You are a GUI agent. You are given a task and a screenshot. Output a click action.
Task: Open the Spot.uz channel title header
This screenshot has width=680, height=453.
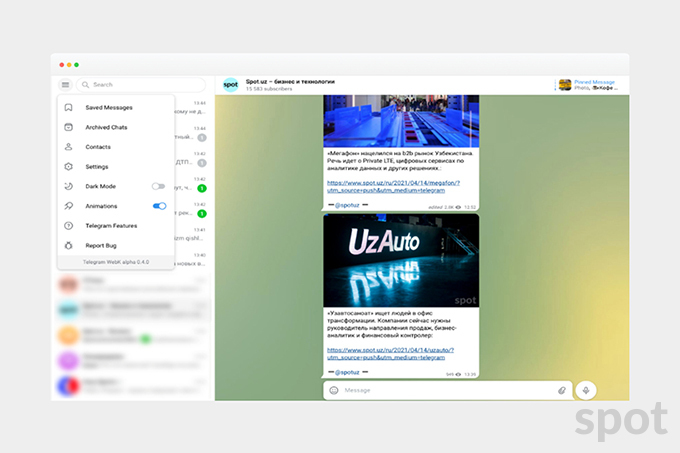(x=290, y=81)
